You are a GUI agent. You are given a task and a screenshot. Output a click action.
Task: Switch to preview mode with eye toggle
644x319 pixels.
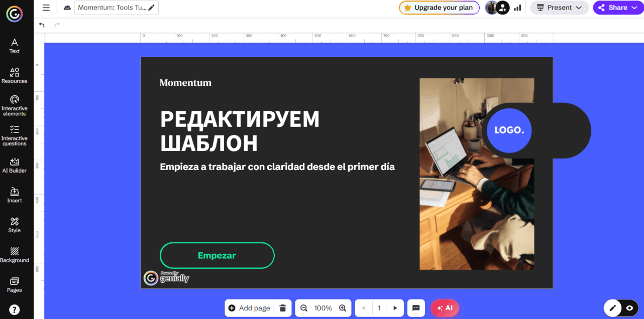point(630,308)
